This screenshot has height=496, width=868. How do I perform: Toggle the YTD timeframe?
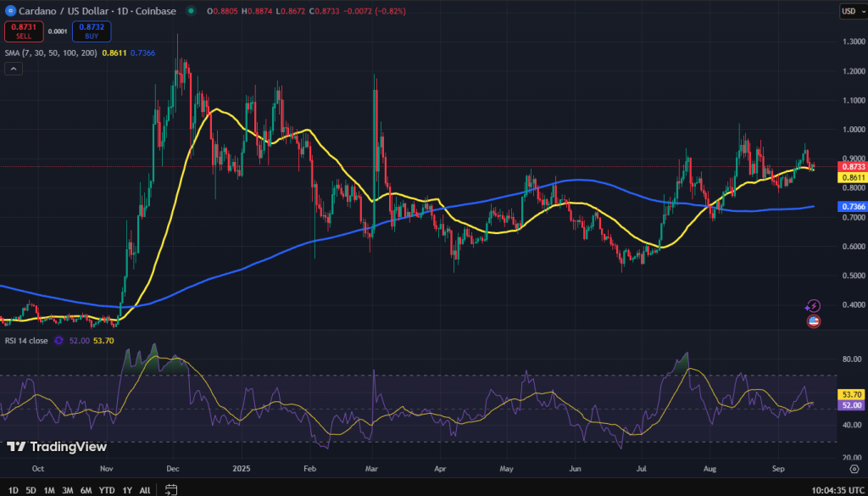tap(107, 490)
